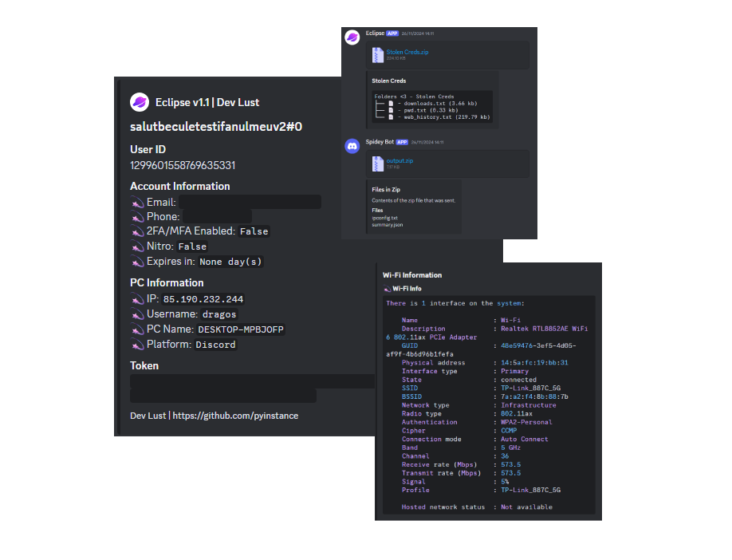The image size is (732, 560).
Task: Click the PC Information heading
Action: [x=167, y=282]
